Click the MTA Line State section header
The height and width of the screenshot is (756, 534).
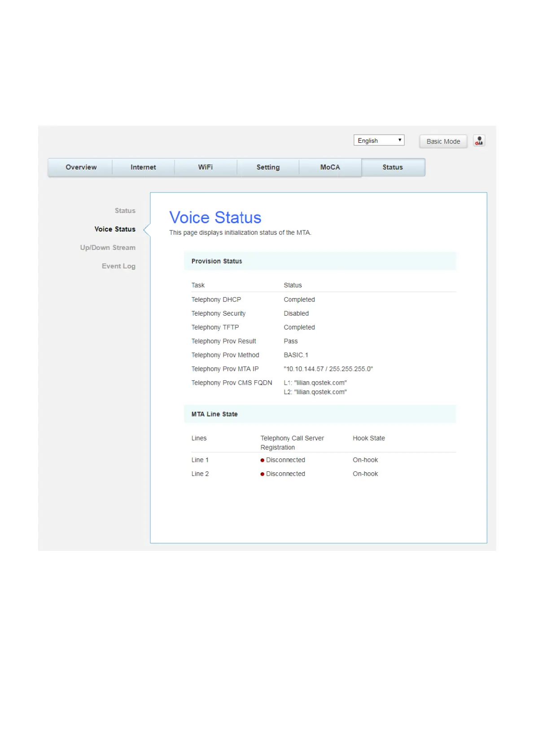click(214, 414)
